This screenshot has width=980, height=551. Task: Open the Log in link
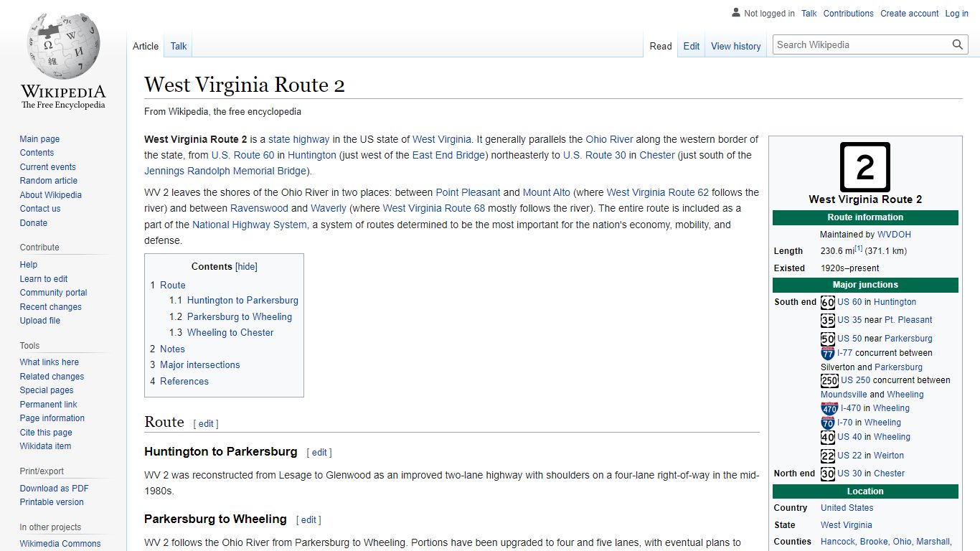click(956, 13)
